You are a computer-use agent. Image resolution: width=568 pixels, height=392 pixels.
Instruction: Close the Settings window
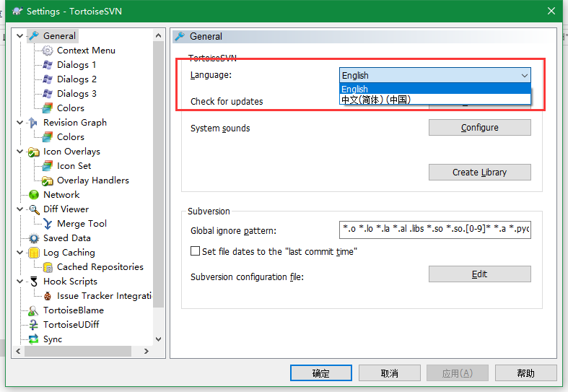pos(551,11)
